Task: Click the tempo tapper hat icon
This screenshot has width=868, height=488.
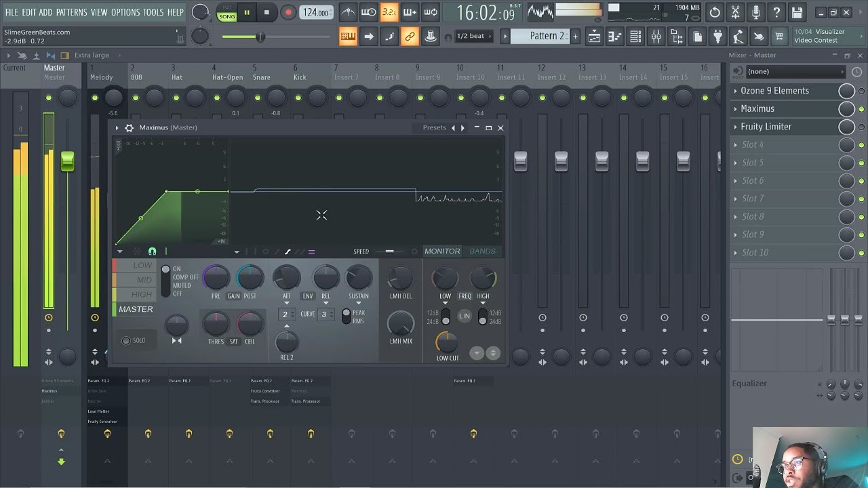Action: coord(431,37)
